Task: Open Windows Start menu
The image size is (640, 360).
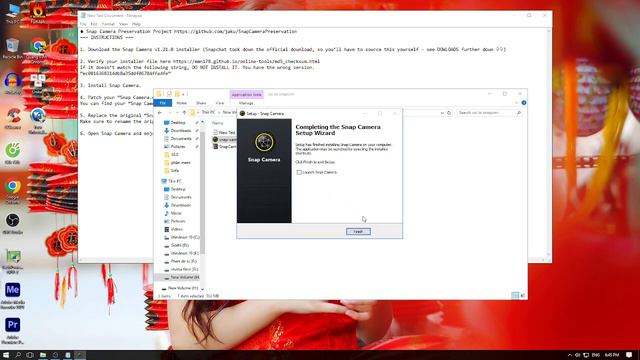Action: pyautogui.click(x=6, y=355)
